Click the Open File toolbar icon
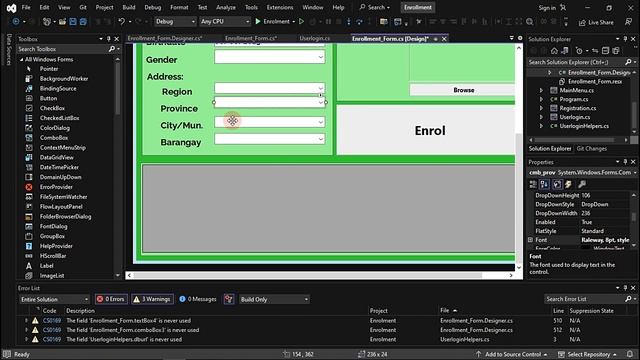 coord(62,22)
